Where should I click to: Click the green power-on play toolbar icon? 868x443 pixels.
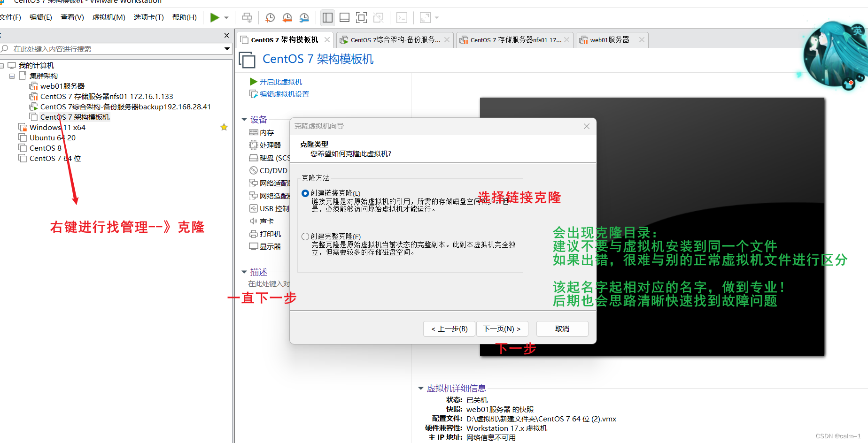215,18
